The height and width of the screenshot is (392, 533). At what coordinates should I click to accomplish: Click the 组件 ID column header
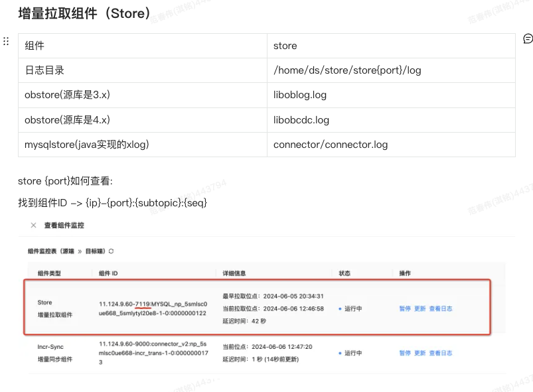pyautogui.click(x=108, y=273)
